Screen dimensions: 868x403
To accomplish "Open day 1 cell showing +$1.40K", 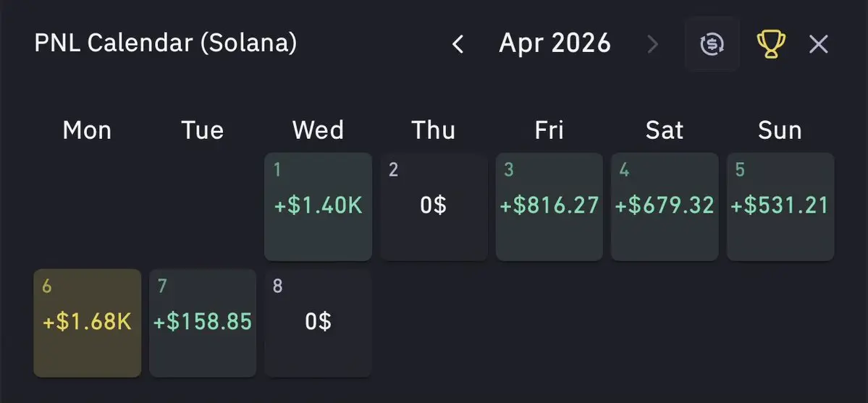I will 319,206.
